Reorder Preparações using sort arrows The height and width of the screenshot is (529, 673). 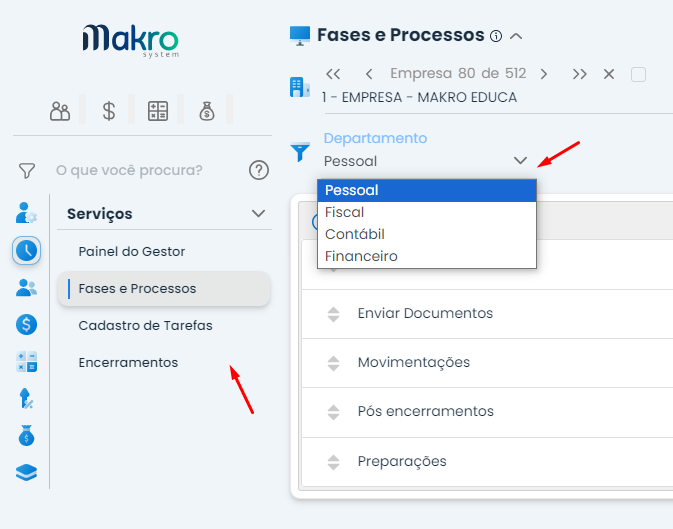point(333,462)
